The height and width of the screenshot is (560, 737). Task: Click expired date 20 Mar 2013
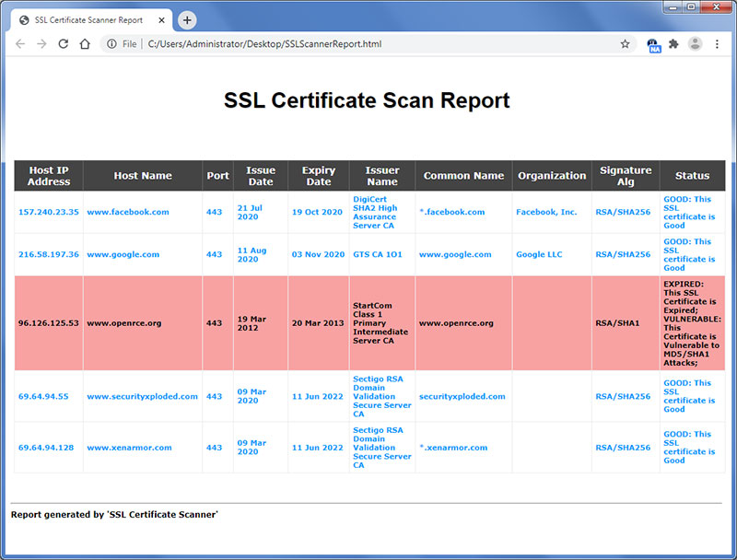pyautogui.click(x=318, y=323)
